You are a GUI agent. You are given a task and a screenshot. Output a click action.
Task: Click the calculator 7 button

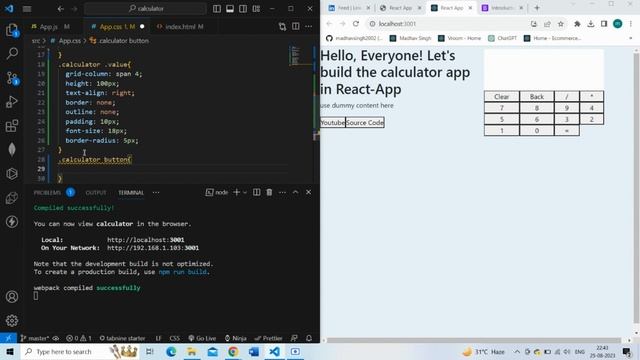[x=502, y=108]
